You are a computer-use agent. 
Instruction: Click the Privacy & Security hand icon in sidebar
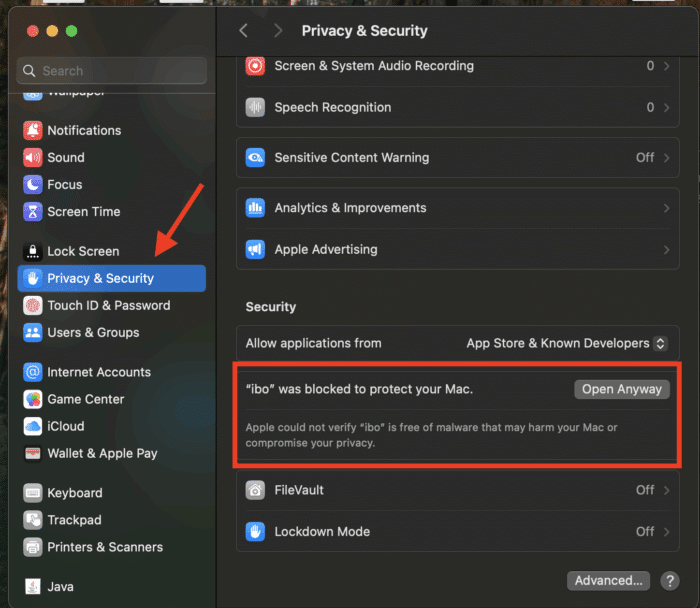click(33, 278)
